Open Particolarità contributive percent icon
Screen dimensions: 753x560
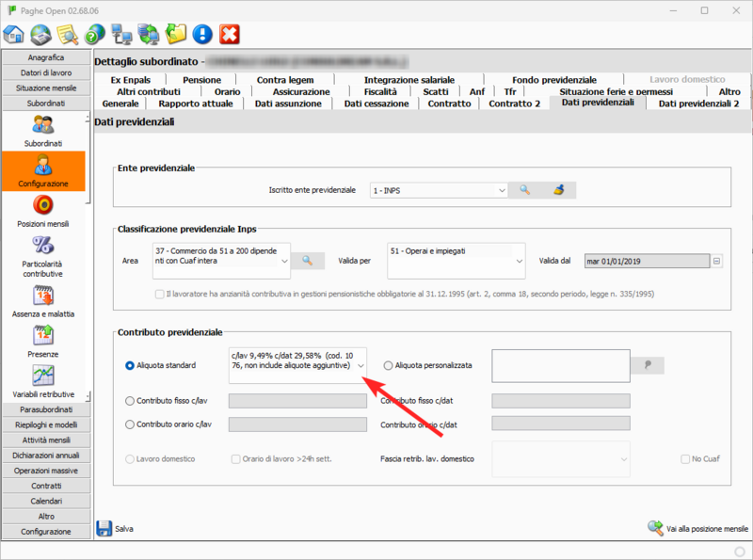43,249
